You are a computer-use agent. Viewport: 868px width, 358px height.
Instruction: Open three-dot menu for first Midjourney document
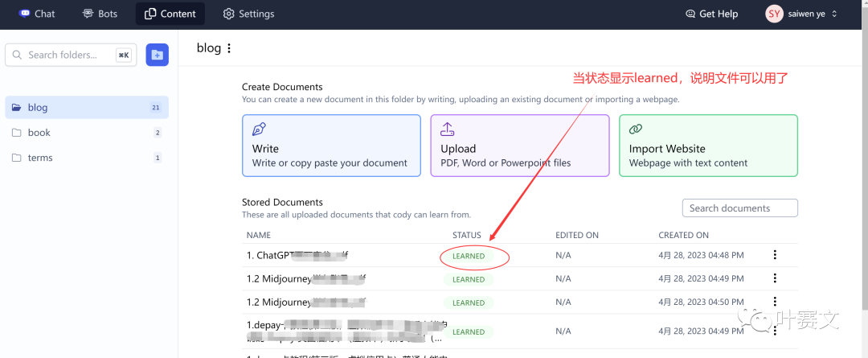pyautogui.click(x=775, y=278)
